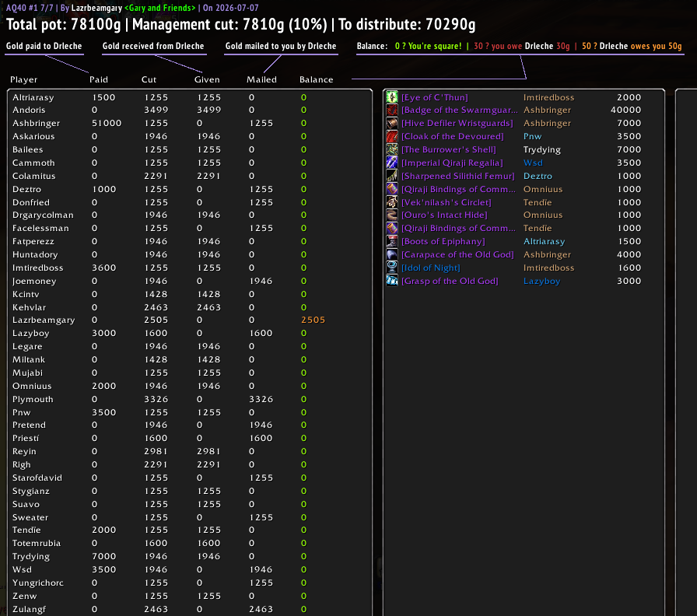Click buyer name Lazyboy in loot list
Viewport: 697px width, 616px height.
pos(542,281)
